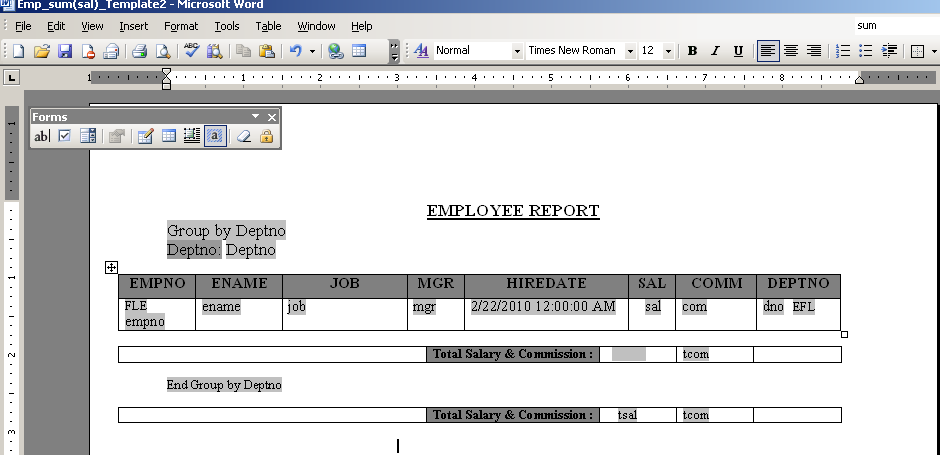Insert a Check Box Form Field
The width and height of the screenshot is (940, 455).
pyautogui.click(x=64, y=136)
